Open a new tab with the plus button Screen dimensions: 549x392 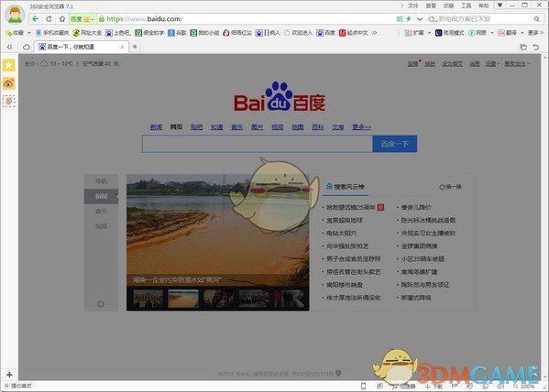135,47
